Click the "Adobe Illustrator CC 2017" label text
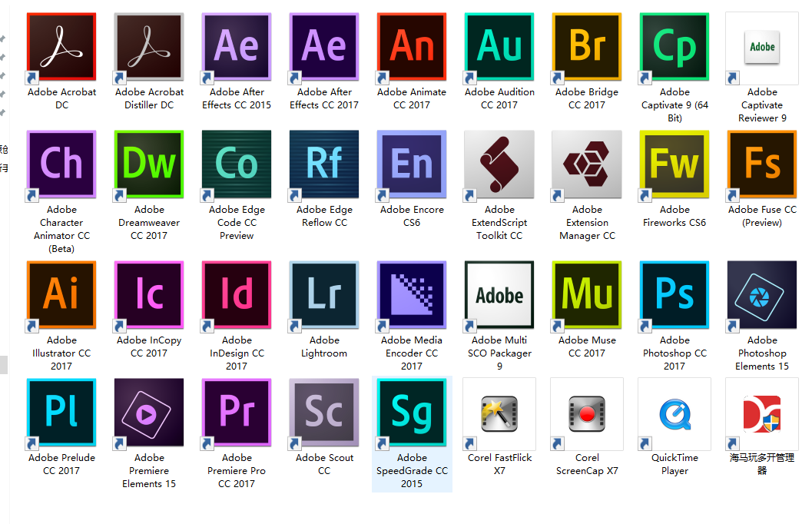Screen dimensions: 812x524 click(x=61, y=353)
